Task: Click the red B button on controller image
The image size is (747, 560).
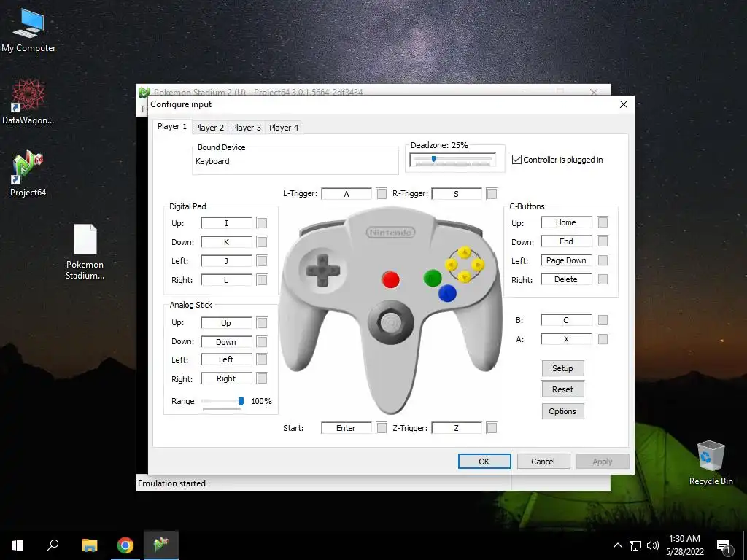Action: (391, 279)
